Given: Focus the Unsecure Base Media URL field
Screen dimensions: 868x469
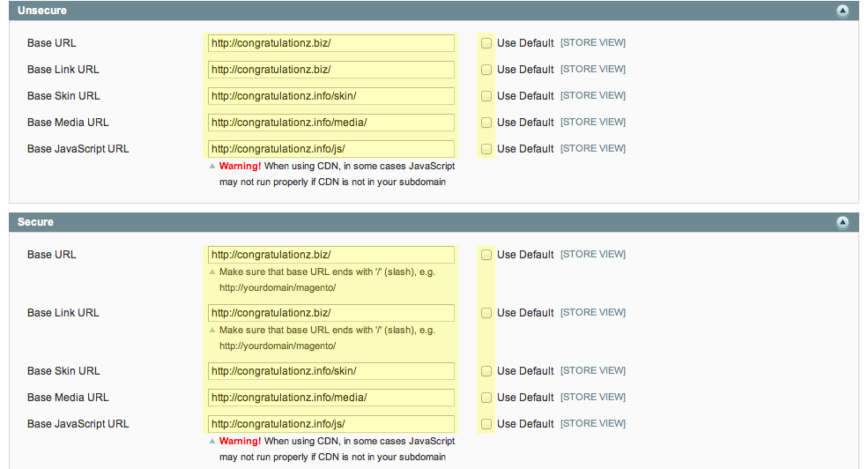Looking at the screenshot, I should pyautogui.click(x=331, y=123).
